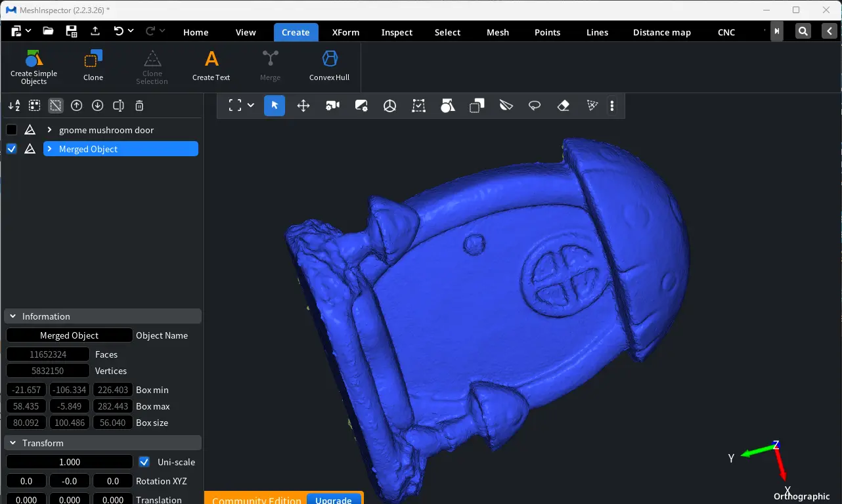Uncheck visibility box for Merged Object

(12, 149)
